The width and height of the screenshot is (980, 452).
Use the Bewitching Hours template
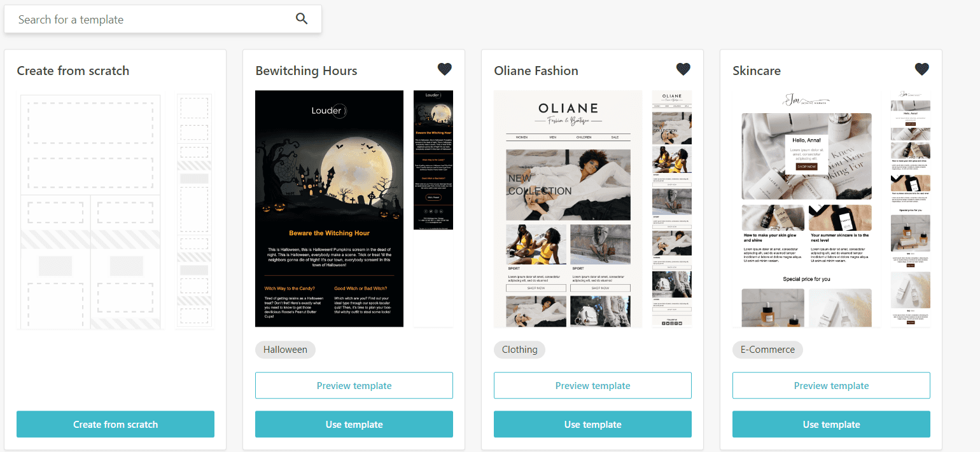pos(354,424)
